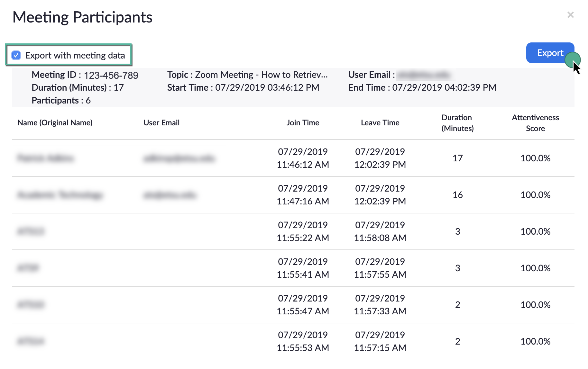Select the row joined at 11:46:12 AM

[x=303, y=158]
